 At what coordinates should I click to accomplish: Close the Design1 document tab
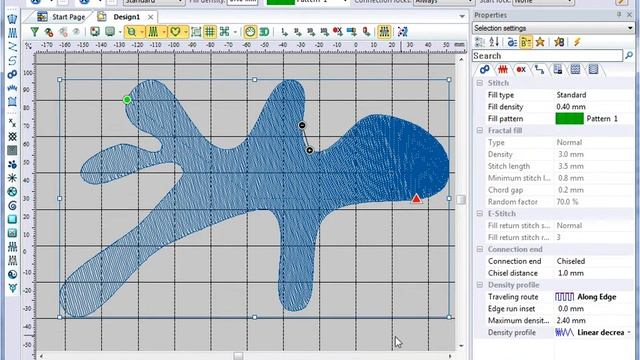pyautogui.click(x=151, y=17)
